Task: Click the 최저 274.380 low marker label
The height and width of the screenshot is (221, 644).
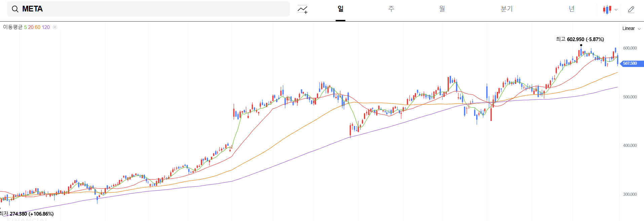Action: [x=27, y=214]
